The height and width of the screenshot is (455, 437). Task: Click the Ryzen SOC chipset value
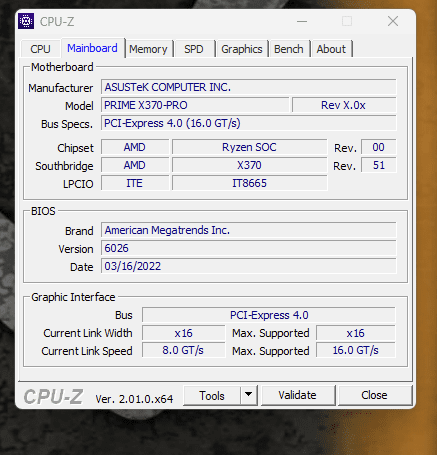coord(249,147)
